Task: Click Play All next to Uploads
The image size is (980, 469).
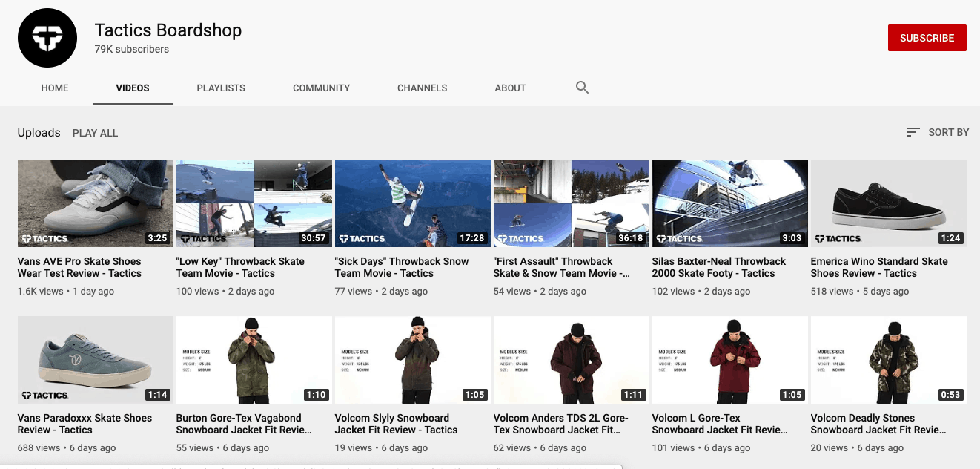Action: pos(95,133)
